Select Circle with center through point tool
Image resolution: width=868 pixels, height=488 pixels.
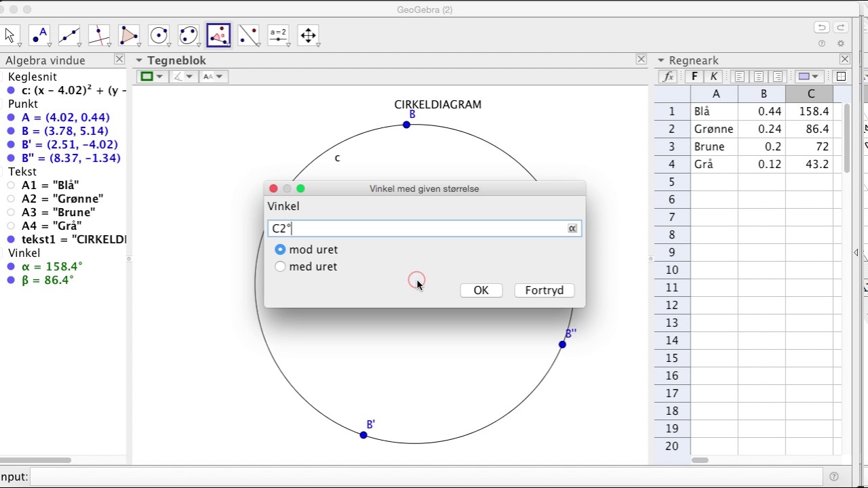(159, 35)
